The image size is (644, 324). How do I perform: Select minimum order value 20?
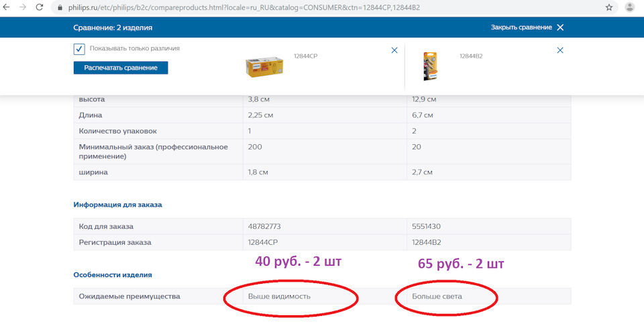click(417, 147)
